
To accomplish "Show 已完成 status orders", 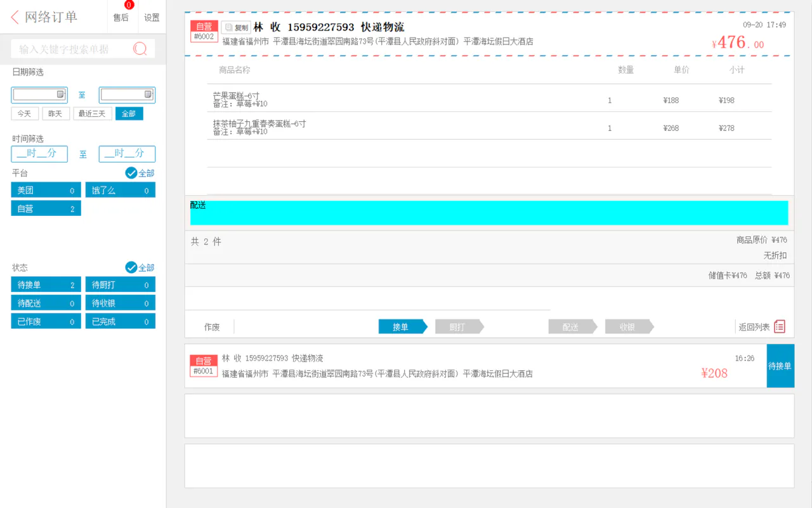I will click(121, 321).
